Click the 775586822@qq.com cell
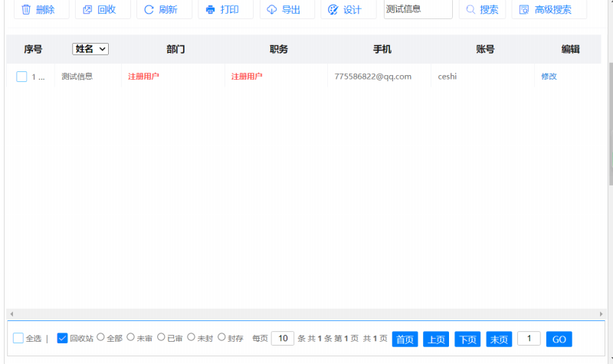This screenshot has width=613, height=364. point(373,77)
